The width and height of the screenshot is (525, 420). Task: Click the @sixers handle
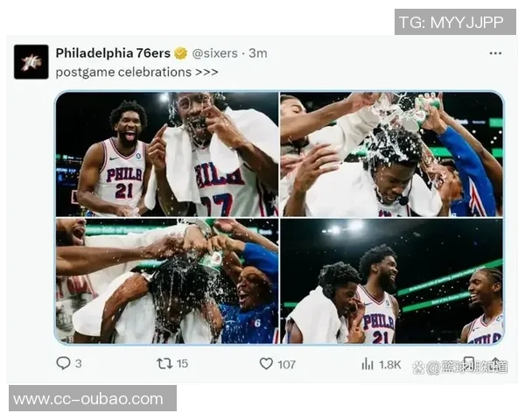(x=214, y=53)
